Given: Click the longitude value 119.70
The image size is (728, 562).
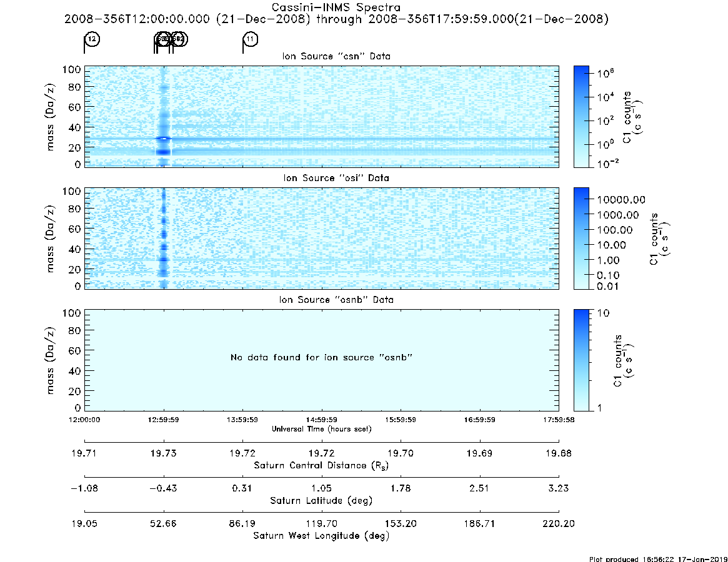Looking at the screenshot, I should [321, 524].
